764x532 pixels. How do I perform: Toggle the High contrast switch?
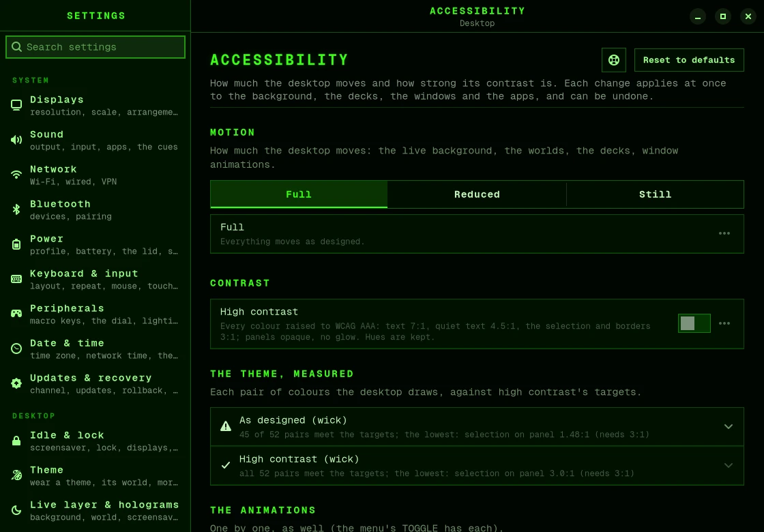coord(694,323)
